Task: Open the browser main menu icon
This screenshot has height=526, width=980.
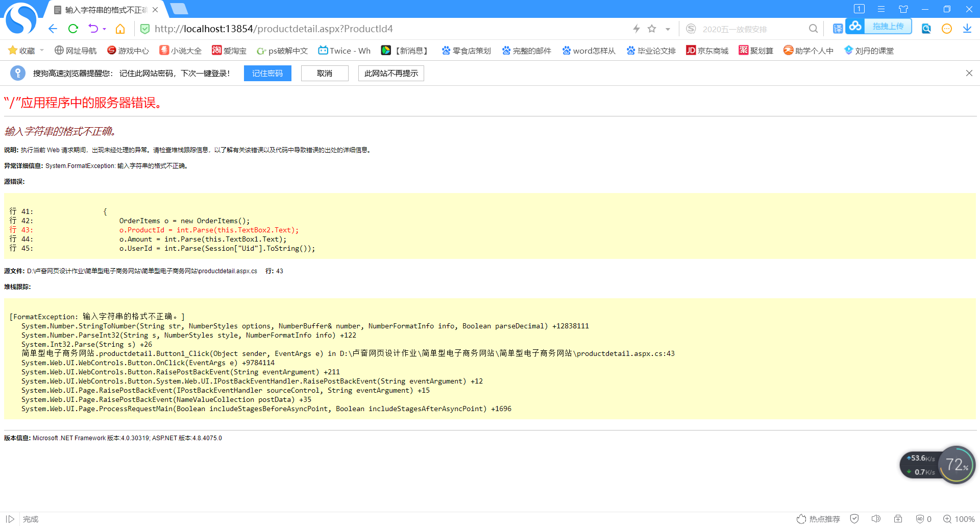Action: pos(881,9)
